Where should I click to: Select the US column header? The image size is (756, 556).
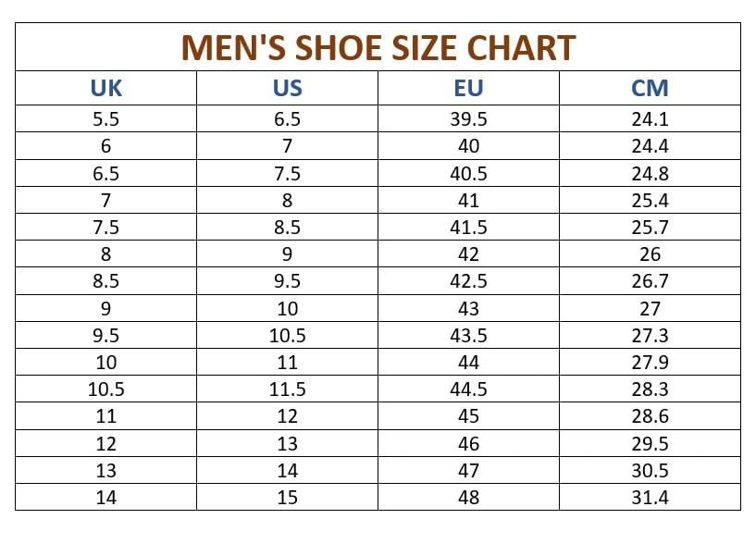pos(287,89)
